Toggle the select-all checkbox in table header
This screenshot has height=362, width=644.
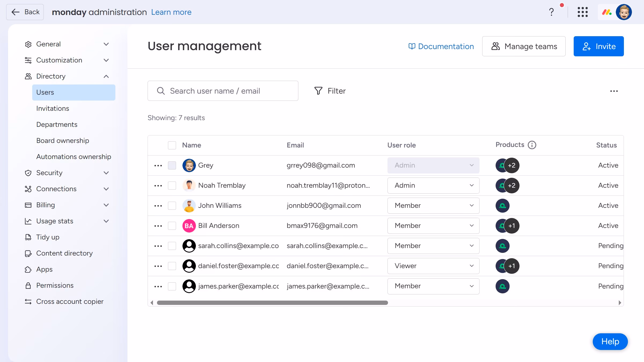(x=172, y=145)
